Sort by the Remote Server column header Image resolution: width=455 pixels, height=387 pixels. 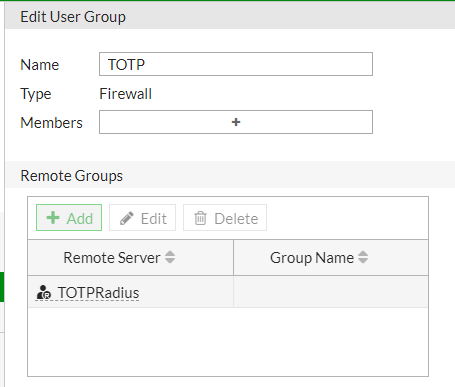[x=130, y=257]
